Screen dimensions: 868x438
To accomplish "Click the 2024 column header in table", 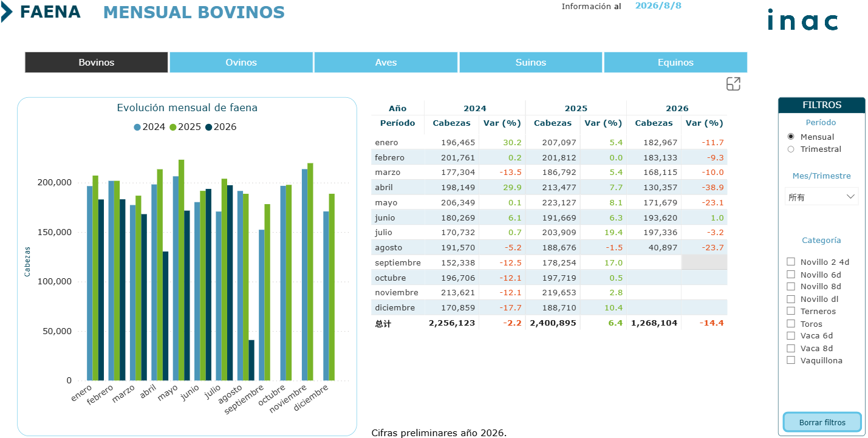I will 475,108.
